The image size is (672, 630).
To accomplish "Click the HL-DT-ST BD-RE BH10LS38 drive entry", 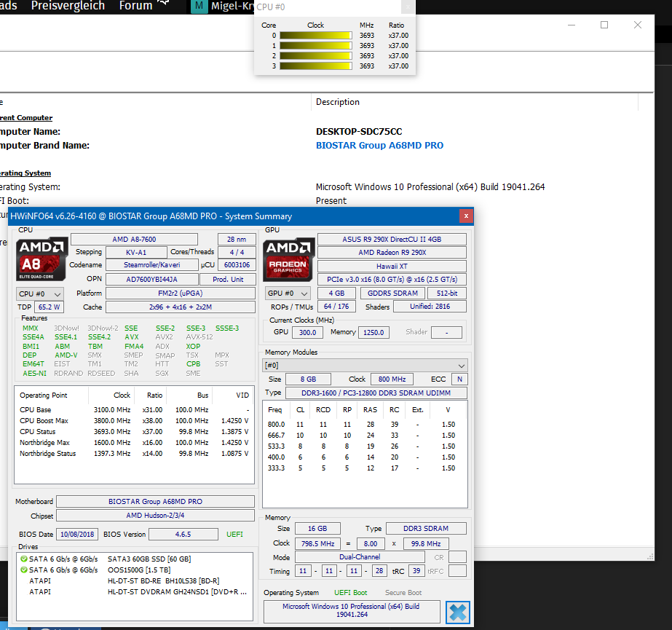I will (x=163, y=580).
